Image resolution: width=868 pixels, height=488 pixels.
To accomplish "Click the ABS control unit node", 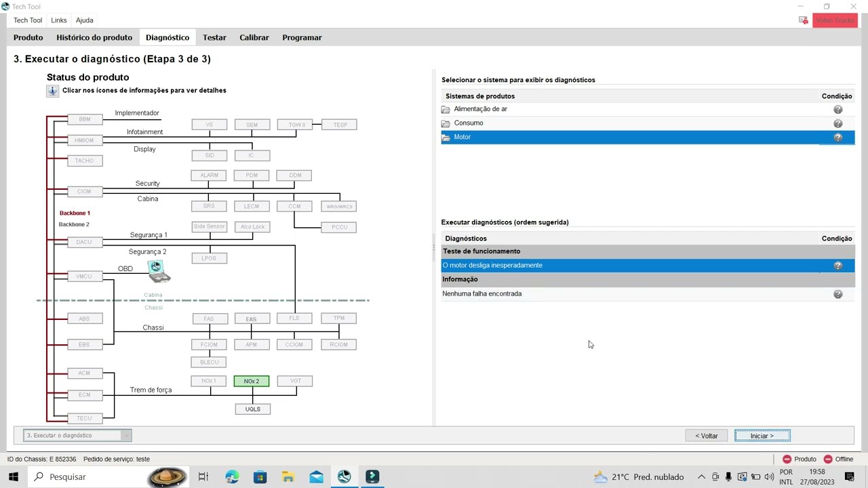I will click(x=85, y=319).
